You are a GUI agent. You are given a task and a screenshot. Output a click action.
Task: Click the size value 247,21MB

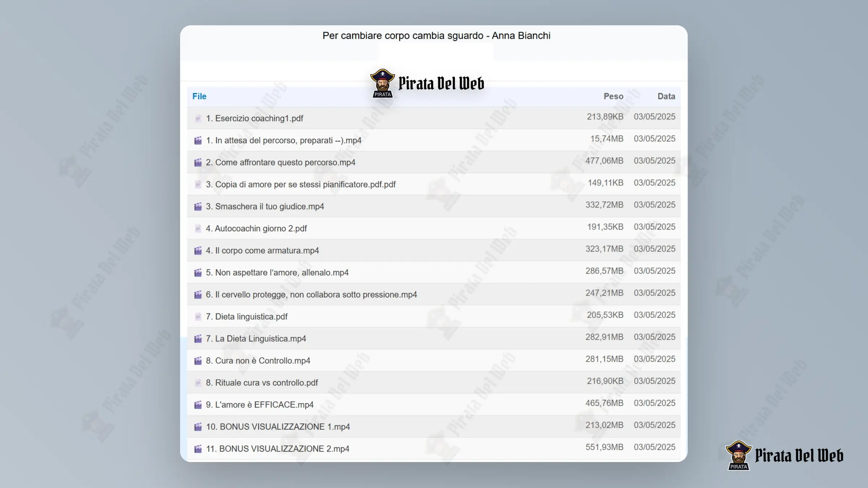604,293
